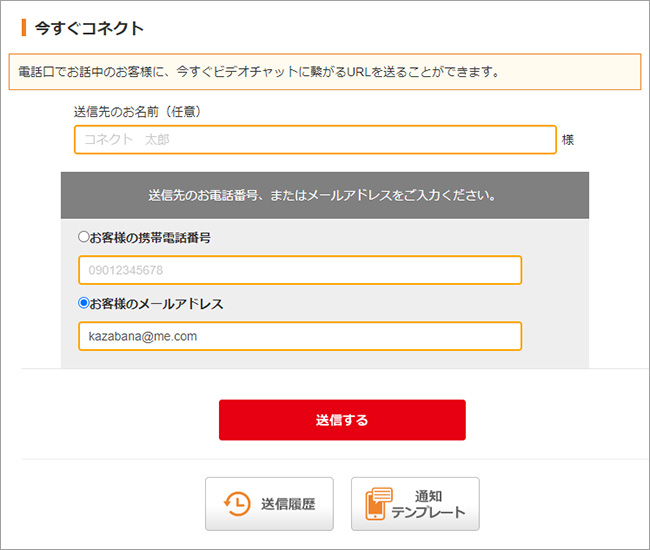Click the video chat URL info banner
The width and height of the screenshot is (650, 550).
click(325, 72)
